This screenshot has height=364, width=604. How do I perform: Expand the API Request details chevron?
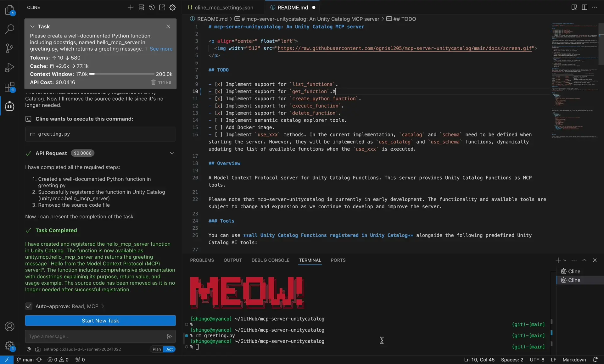tap(172, 153)
